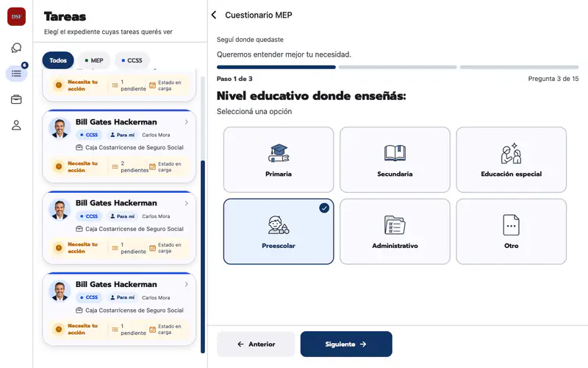Screen dimensions: 588x368
Task: Go to the previous question with Anterior
Action: coord(256,344)
